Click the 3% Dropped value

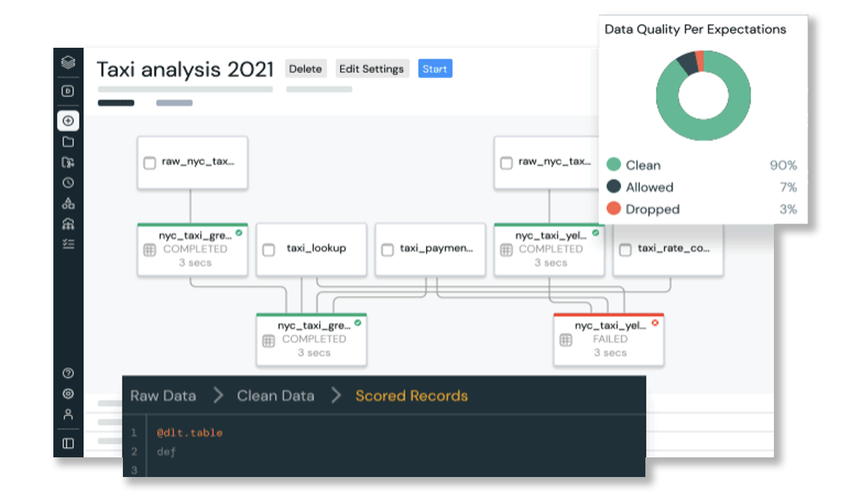point(788,209)
